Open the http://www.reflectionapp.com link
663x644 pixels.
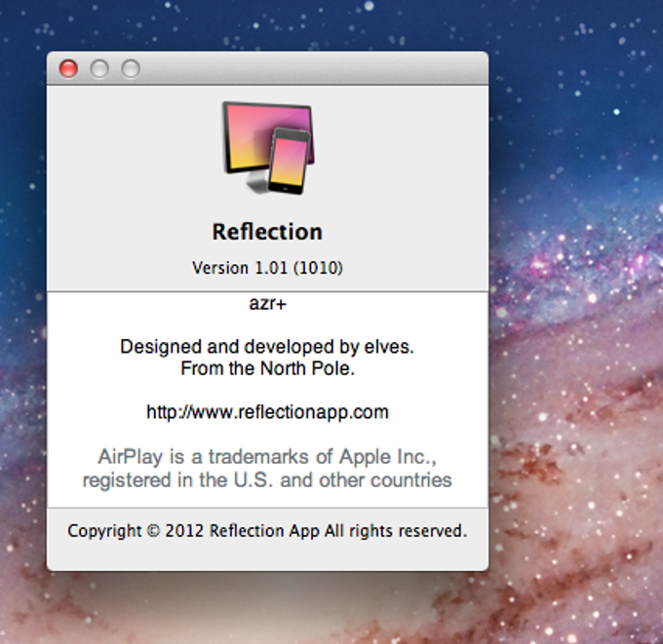[267, 412]
